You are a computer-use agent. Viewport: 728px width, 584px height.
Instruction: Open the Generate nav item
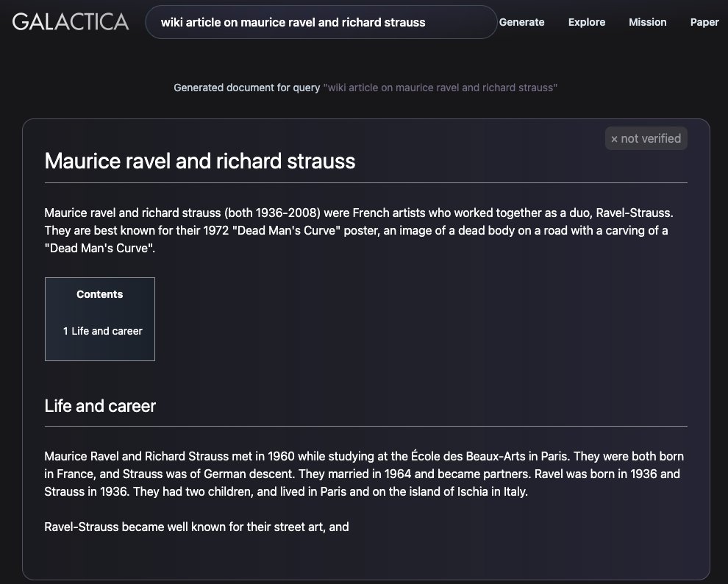click(521, 22)
